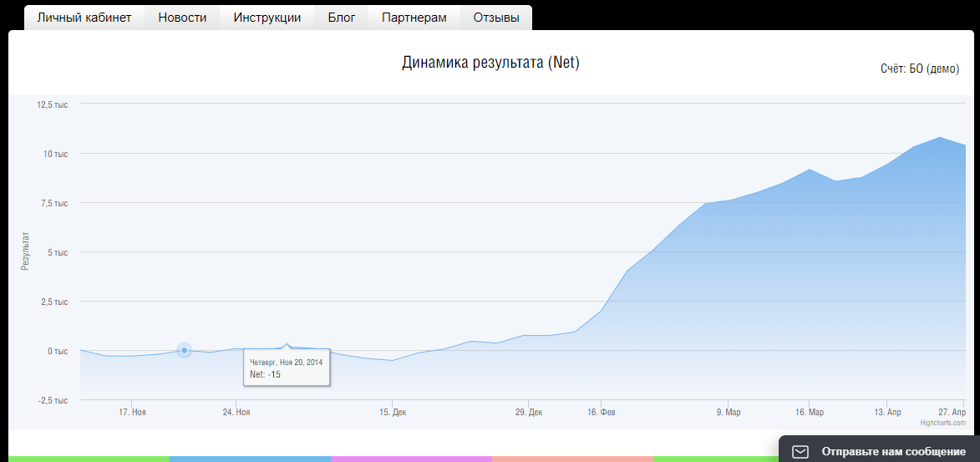Open the Личный кабинет tab
This screenshot has height=462, width=980.
84,18
